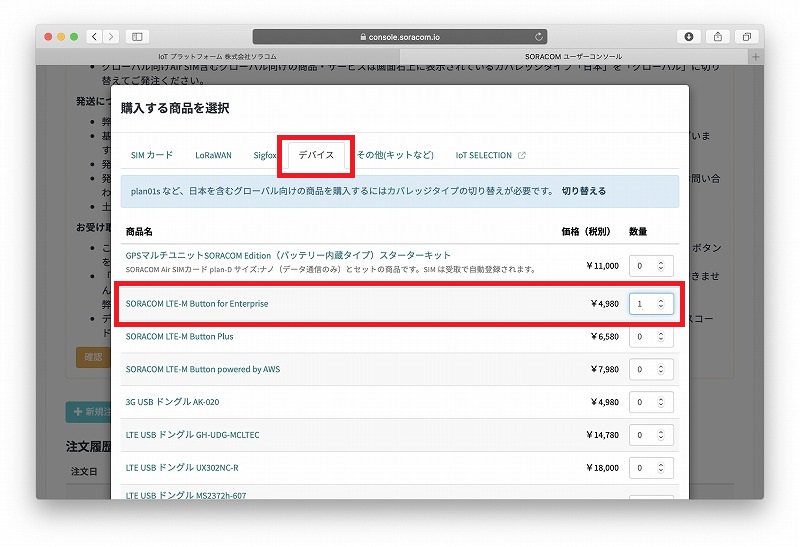Image resolution: width=800 pixels, height=547 pixels.
Task: Adjust quantity stepper for AK-020 dongle
Action: coord(661,402)
